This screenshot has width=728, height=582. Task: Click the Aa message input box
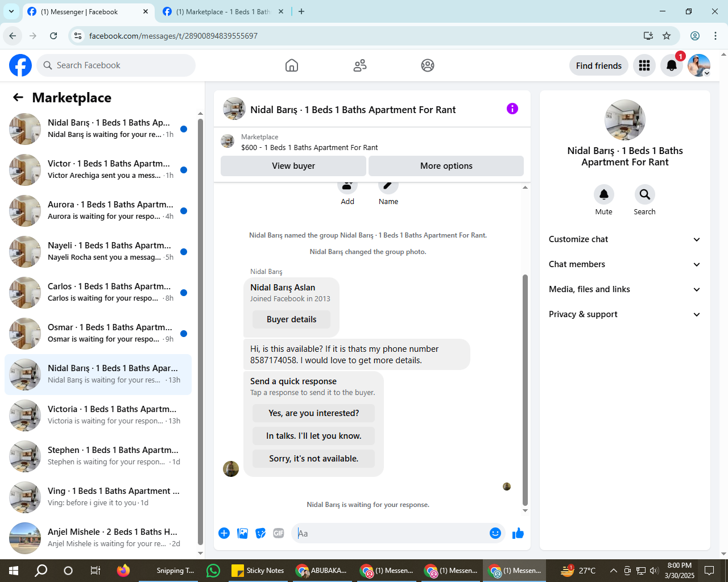(x=390, y=533)
